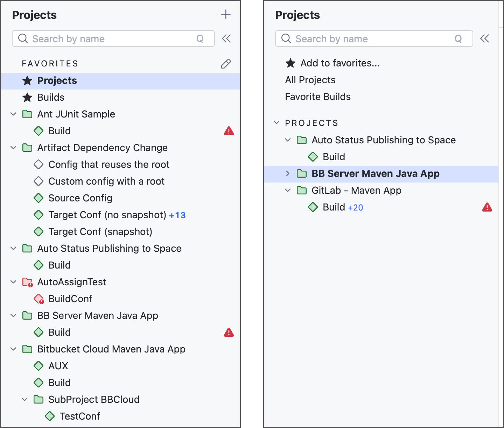The height and width of the screenshot is (428, 504).
Task: Click the red warning icon on Ant JUnit Sample Build
Action: [x=229, y=130]
